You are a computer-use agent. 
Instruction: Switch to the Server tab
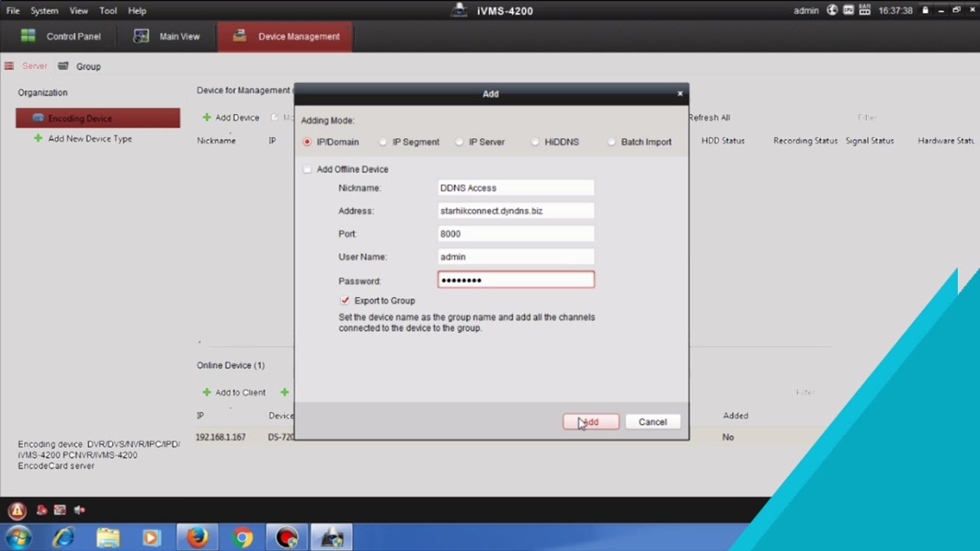(x=26, y=66)
